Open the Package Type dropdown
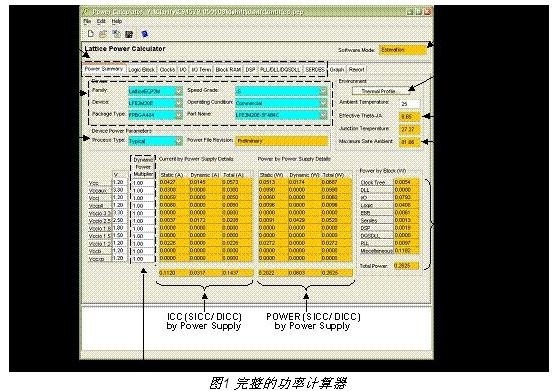The image size is (556, 391). click(179, 115)
